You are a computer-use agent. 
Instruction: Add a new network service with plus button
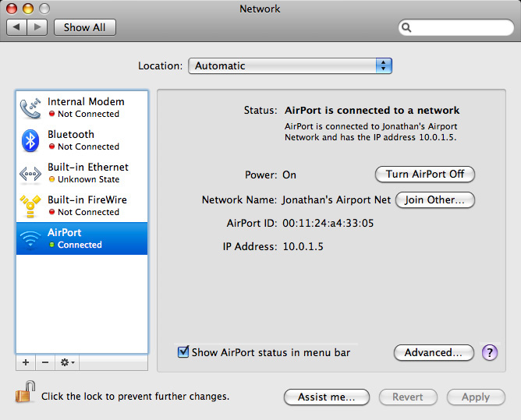26,362
